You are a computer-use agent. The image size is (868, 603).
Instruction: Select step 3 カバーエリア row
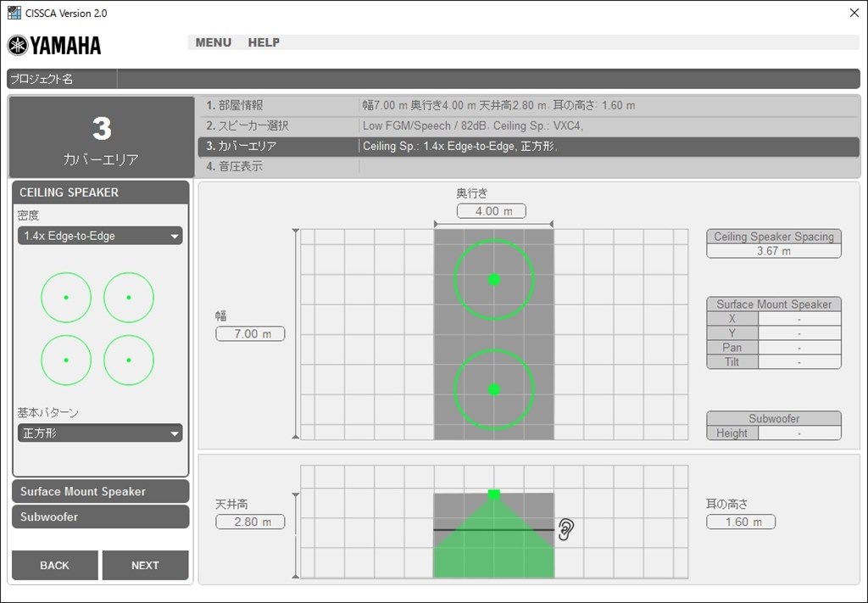(x=528, y=146)
